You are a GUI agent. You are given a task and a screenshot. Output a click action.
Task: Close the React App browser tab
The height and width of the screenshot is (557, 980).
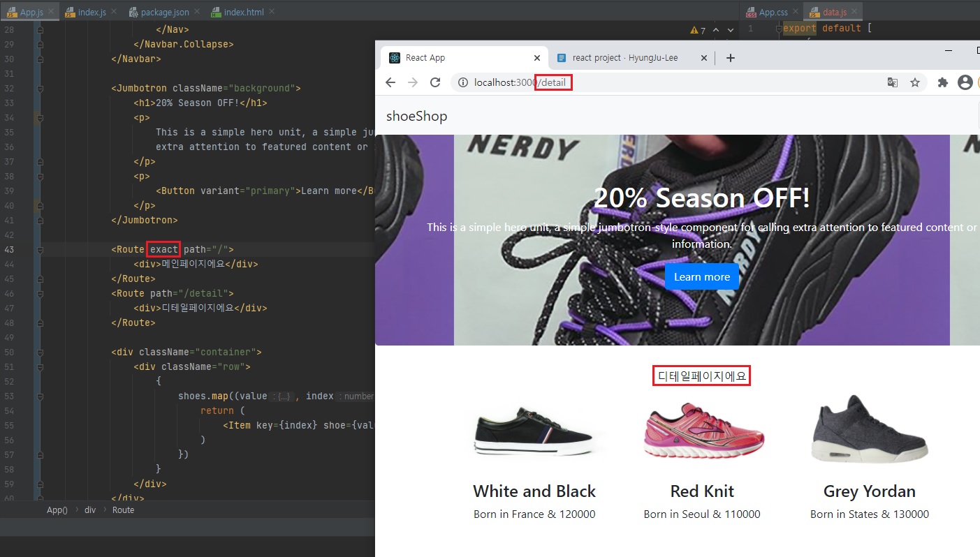click(x=537, y=58)
